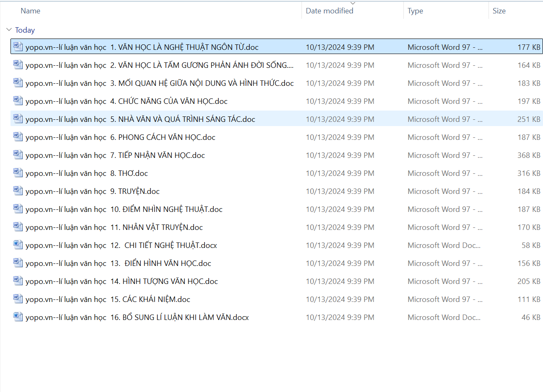Click Word icon of file 9. TRUYỆN
The image size is (543, 392).
point(18,191)
